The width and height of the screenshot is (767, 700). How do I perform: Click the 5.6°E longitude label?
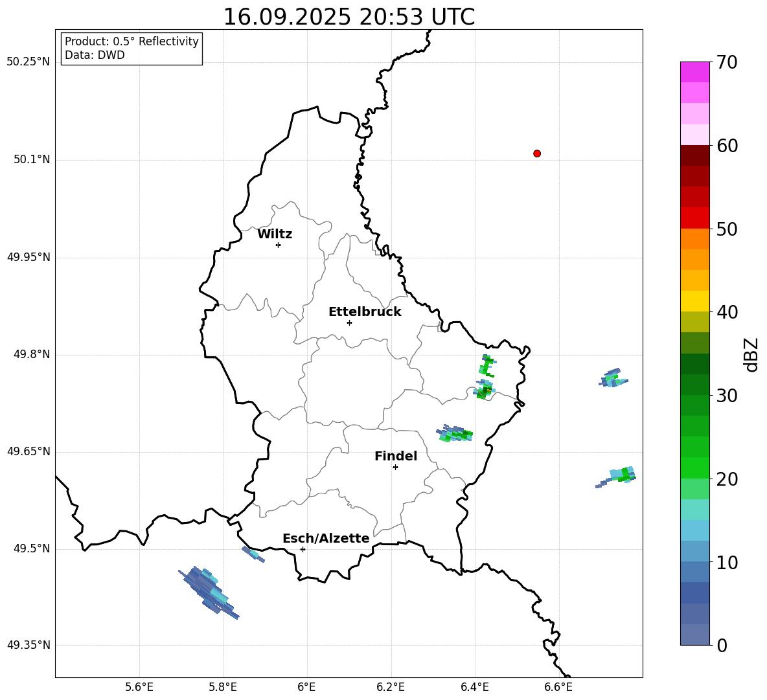pos(139,688)
